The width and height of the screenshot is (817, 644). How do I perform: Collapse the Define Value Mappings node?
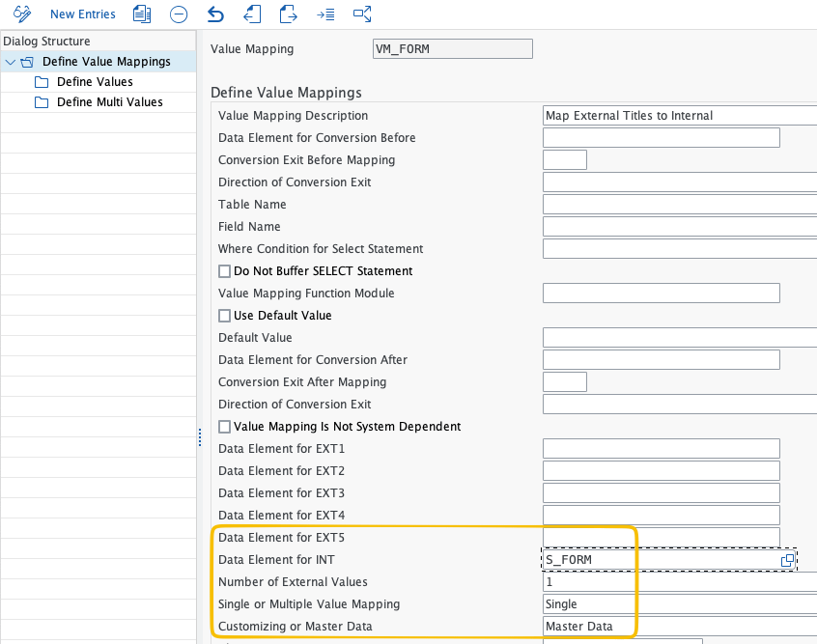coord(10,62)
